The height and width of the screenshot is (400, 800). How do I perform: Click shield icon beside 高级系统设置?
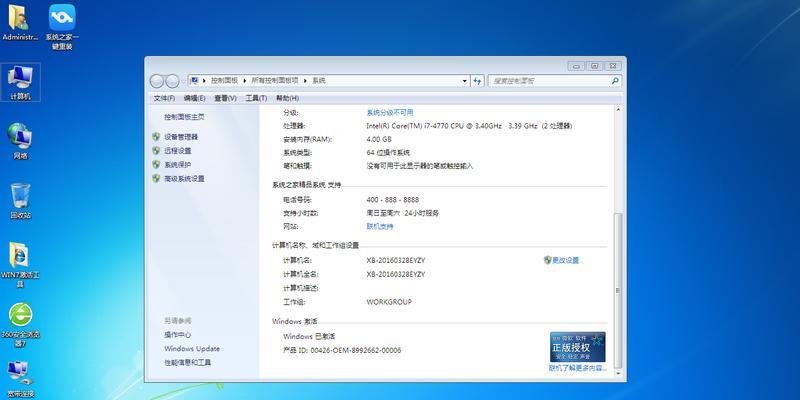coord(156,179)
